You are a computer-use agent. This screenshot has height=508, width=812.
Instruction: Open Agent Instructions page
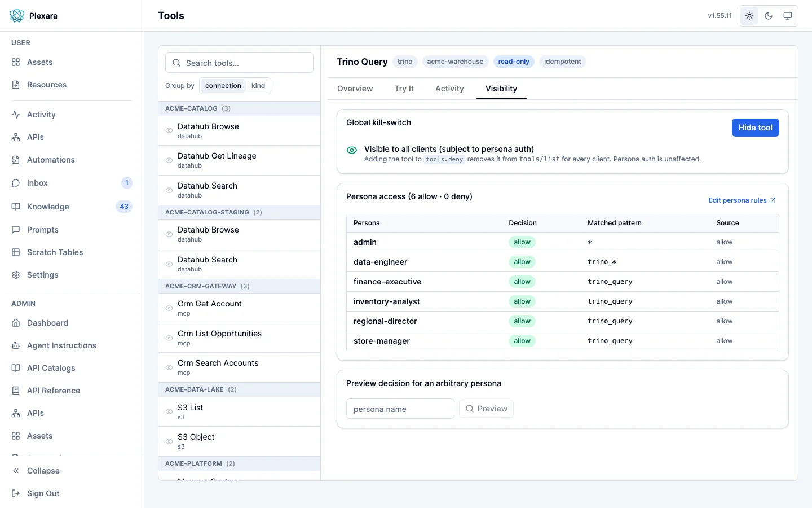(x=72, y=345)
